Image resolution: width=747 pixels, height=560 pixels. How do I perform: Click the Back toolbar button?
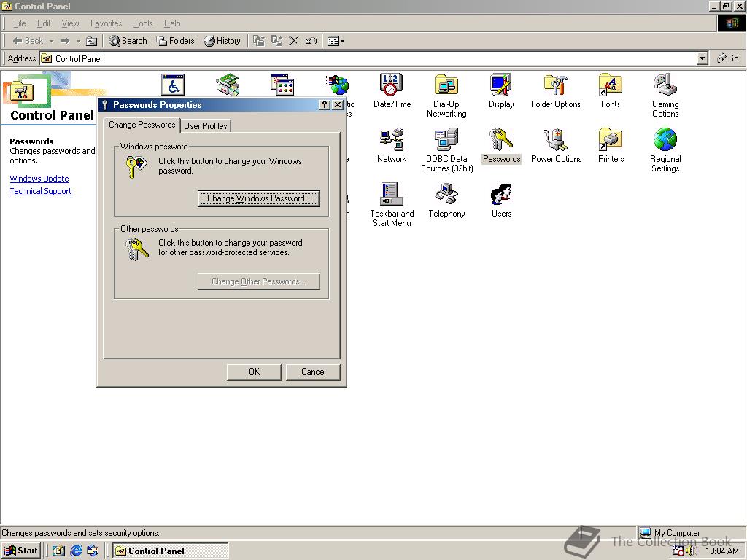pyautogui.click(x=28, y=41)
